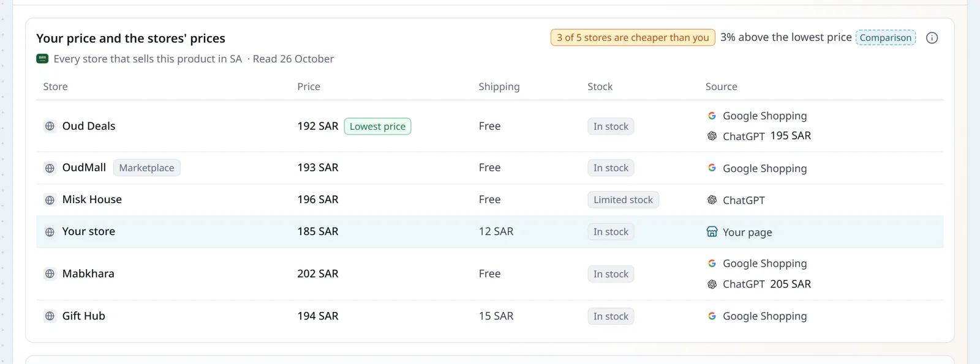Click the Saudi flag icon under the heading

coord(42,59)
